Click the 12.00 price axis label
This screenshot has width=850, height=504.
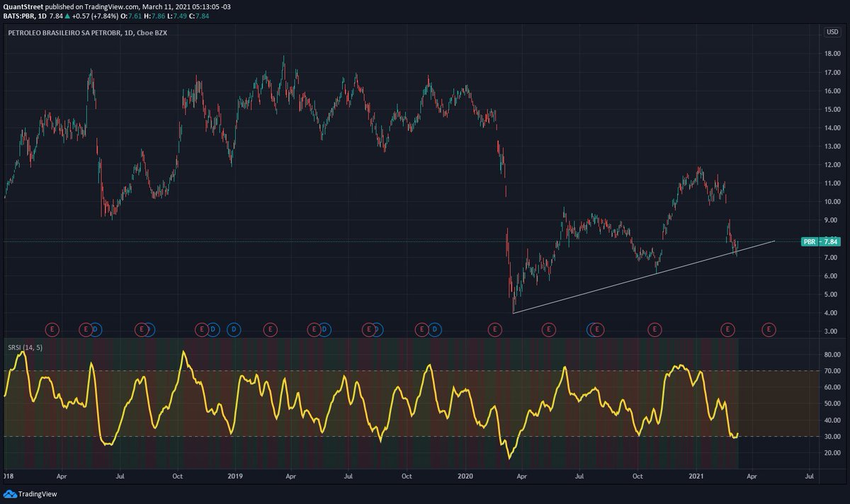pos(832,164)
